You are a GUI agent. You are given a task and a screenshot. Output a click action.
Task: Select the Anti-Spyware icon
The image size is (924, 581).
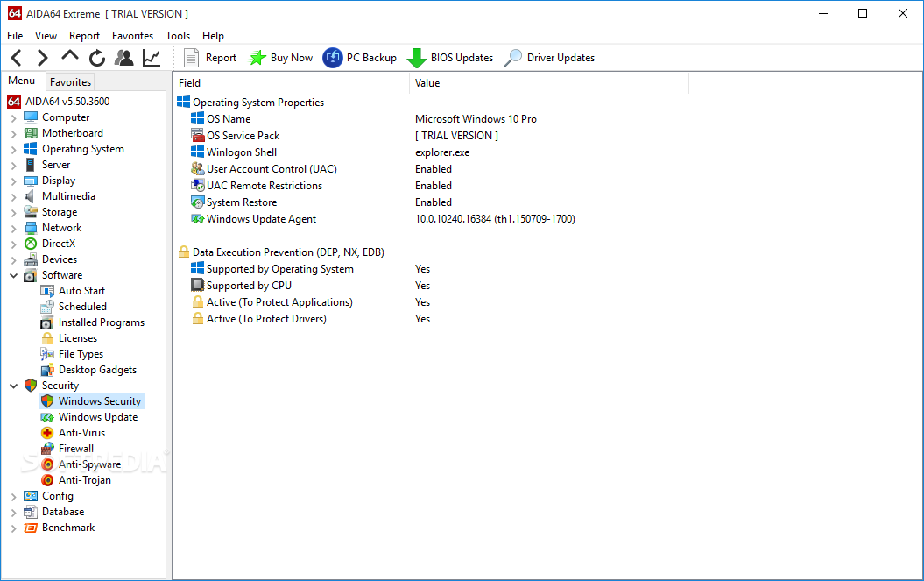pyautogui.click(x=47, y=464)
